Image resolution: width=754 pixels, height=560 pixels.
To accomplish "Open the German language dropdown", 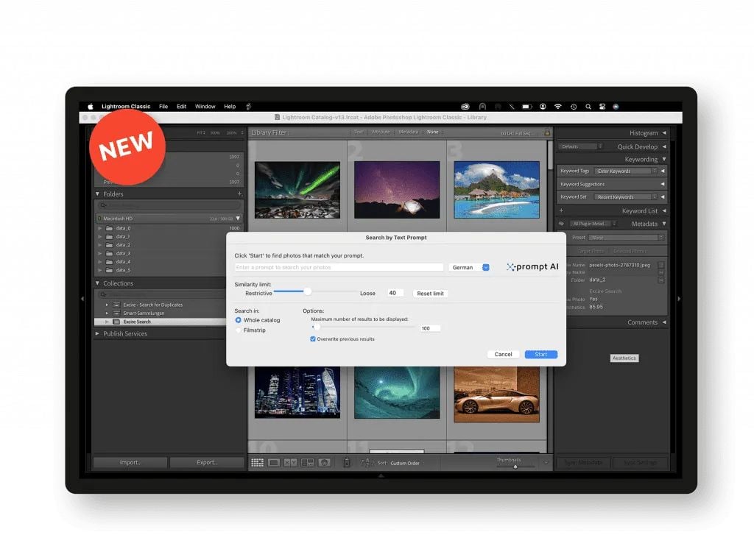I will [x=471, y=267].
